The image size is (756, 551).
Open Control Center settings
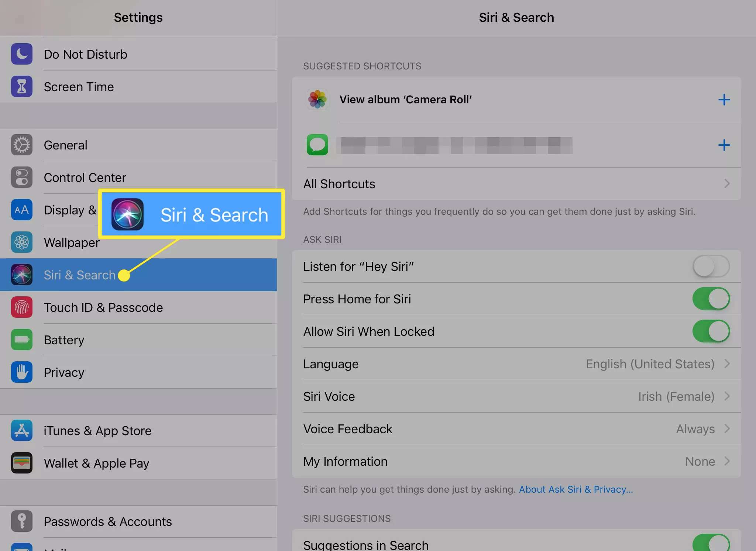click(x=138, y=177)
